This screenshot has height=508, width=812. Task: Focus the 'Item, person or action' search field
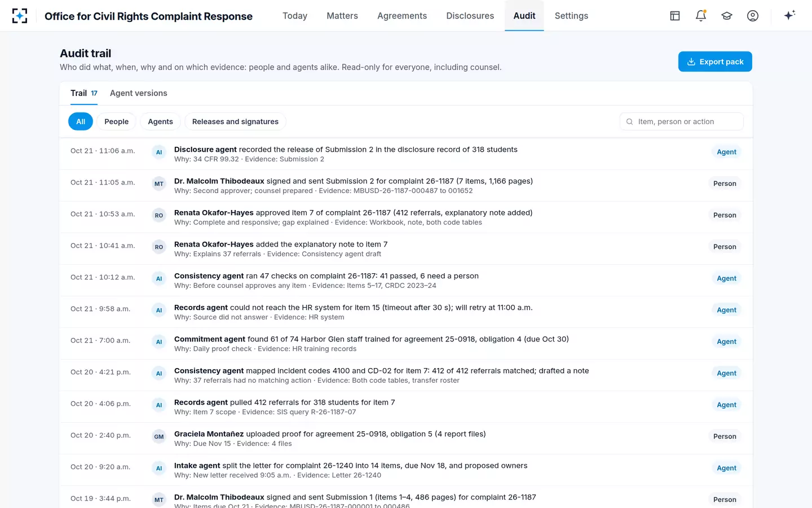click(682, 121)
